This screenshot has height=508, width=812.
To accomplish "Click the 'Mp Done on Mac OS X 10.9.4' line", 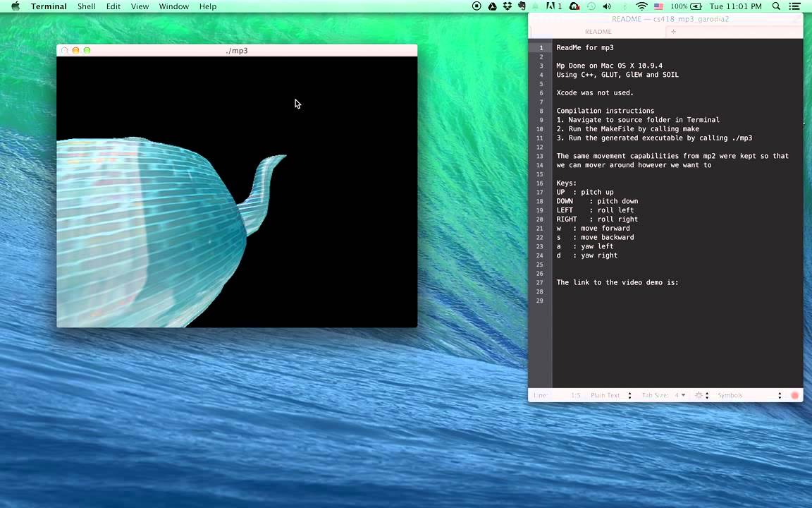I will click(x=609, y=66).
